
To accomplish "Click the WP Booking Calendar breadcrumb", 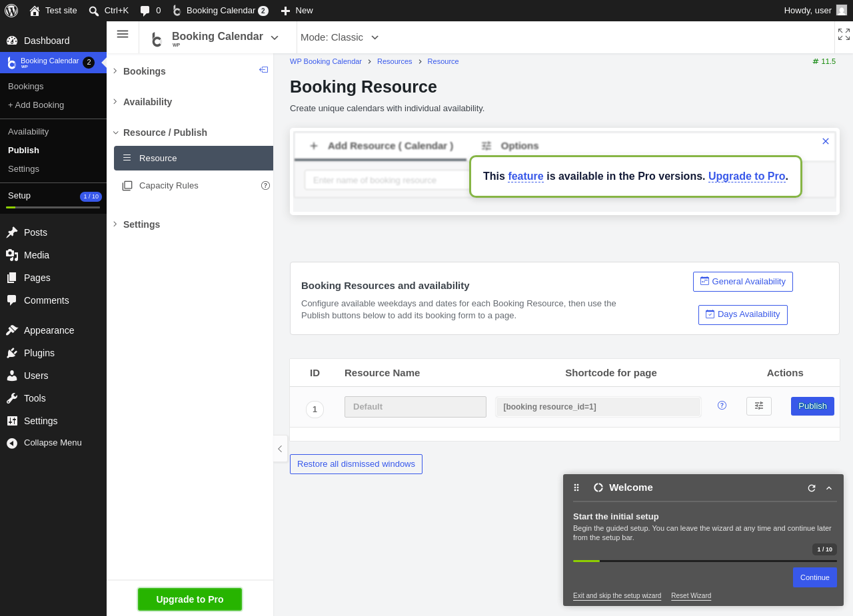I will coord(326,61).
